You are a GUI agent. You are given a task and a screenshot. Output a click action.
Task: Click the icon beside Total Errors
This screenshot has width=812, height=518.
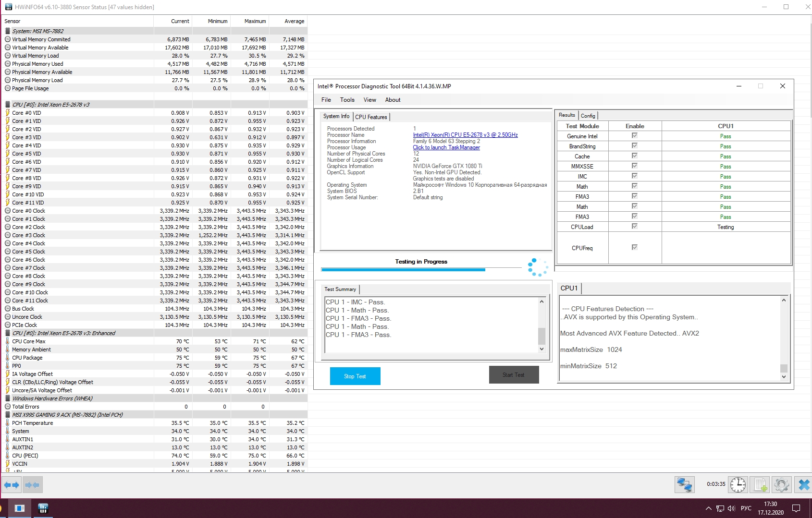click(8, 407)
